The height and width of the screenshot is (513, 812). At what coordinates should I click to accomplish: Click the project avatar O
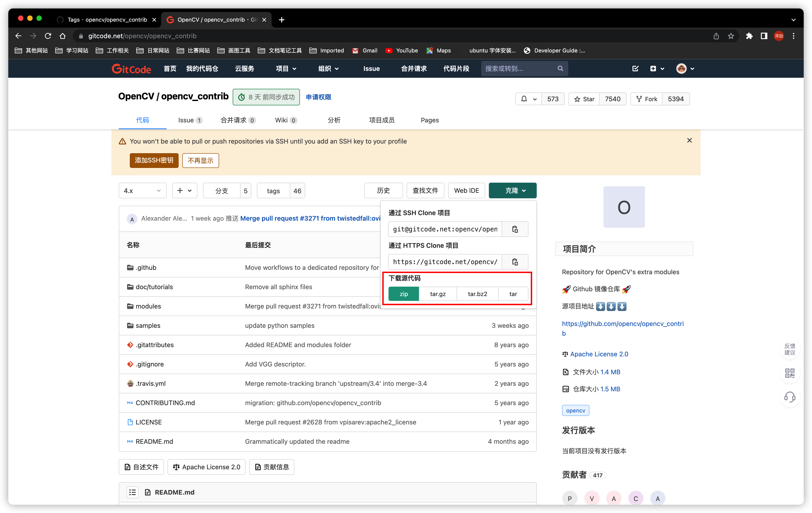click(x=624, y=207)
